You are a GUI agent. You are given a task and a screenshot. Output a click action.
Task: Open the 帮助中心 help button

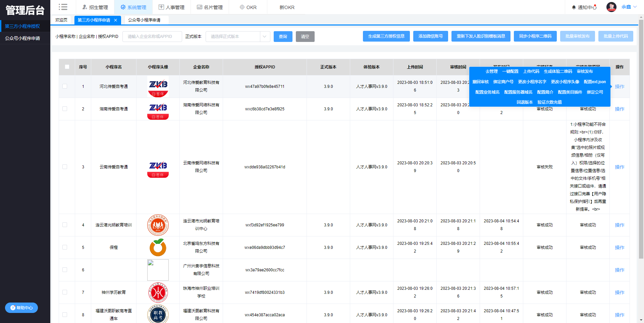(x=21, y=308)
